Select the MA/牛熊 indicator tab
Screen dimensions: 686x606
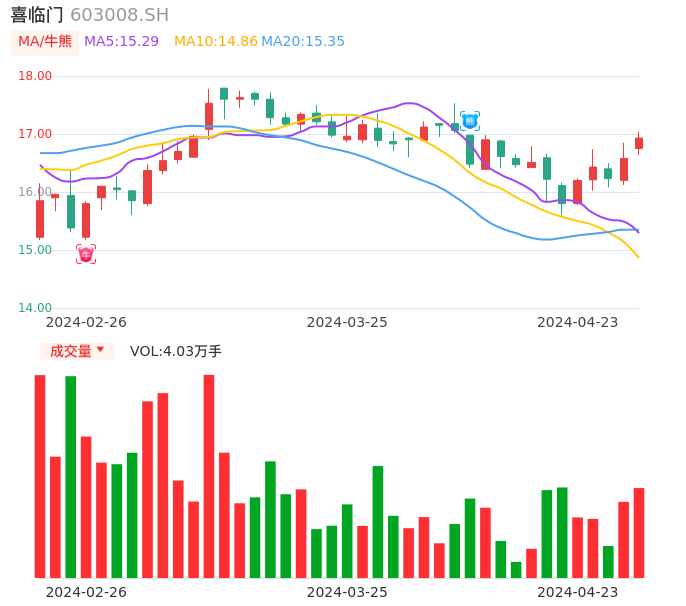(x=45, y=42)
